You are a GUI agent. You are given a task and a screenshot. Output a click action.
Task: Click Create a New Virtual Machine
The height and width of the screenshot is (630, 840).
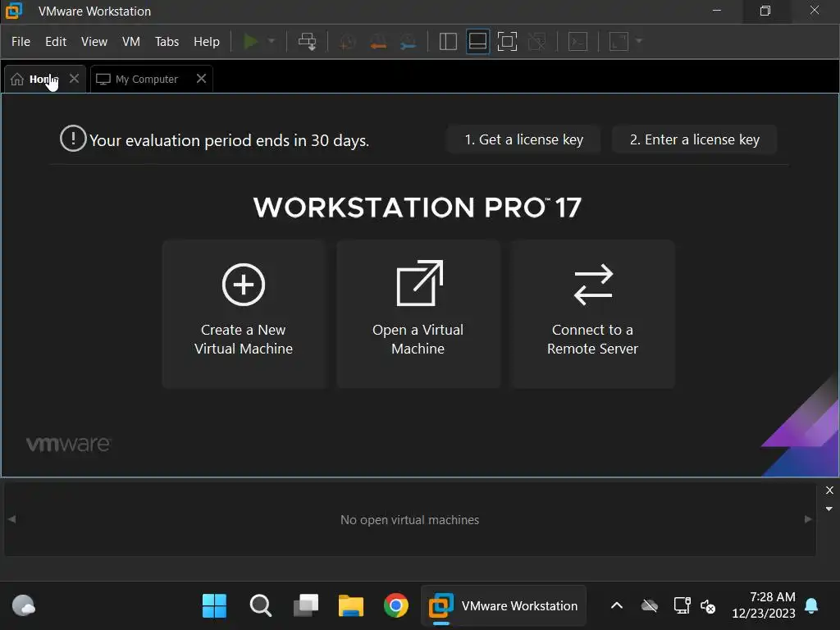pos(244,313)
